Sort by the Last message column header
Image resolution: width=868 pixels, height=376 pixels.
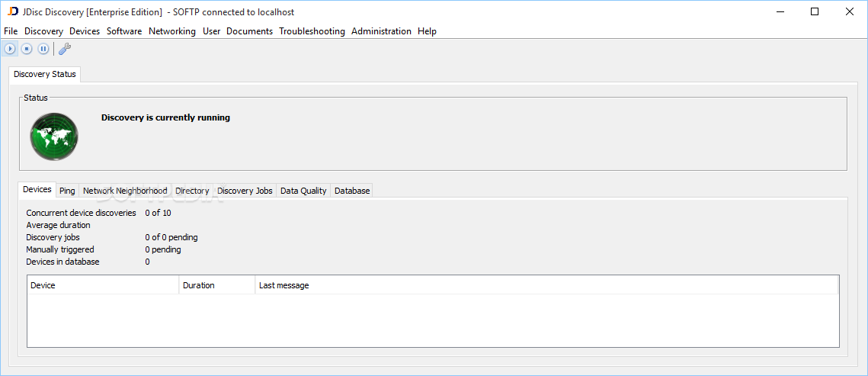(547, 285)
